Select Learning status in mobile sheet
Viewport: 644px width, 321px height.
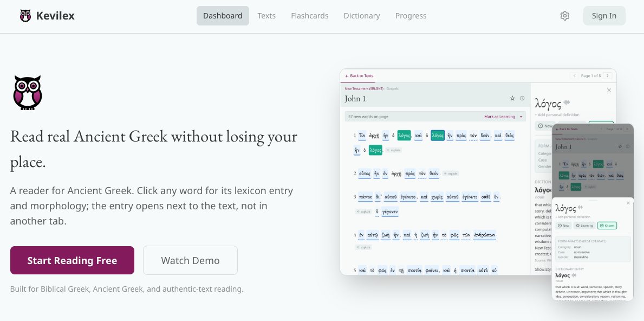(x=584, y=226)
